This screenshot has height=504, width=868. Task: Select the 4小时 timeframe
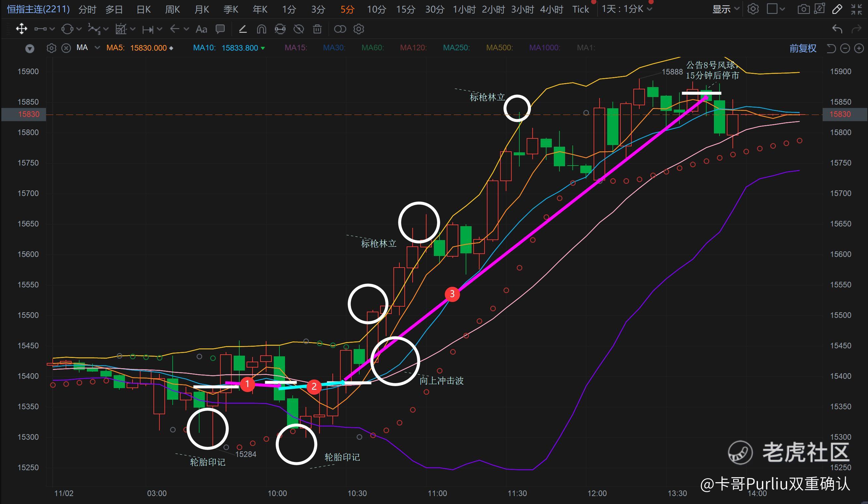[551, 9]
